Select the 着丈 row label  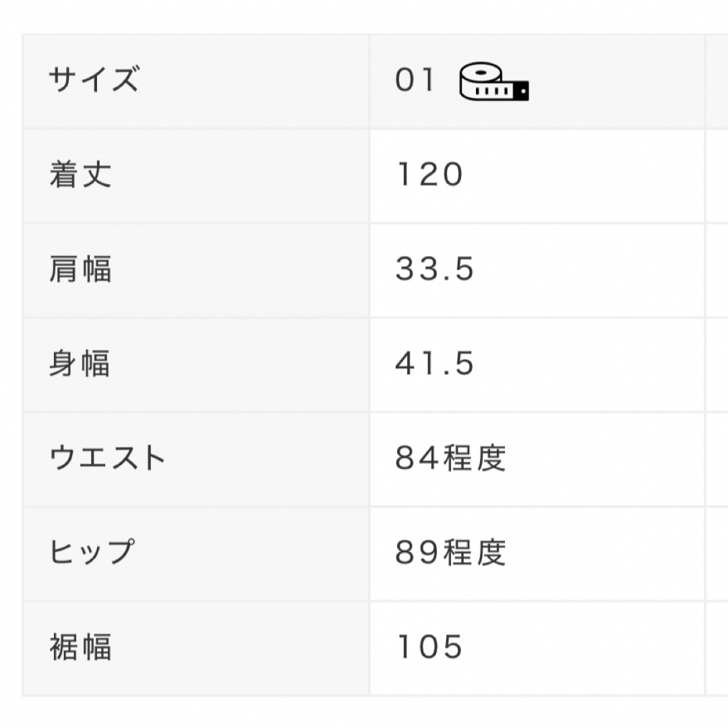pos(80,175)
